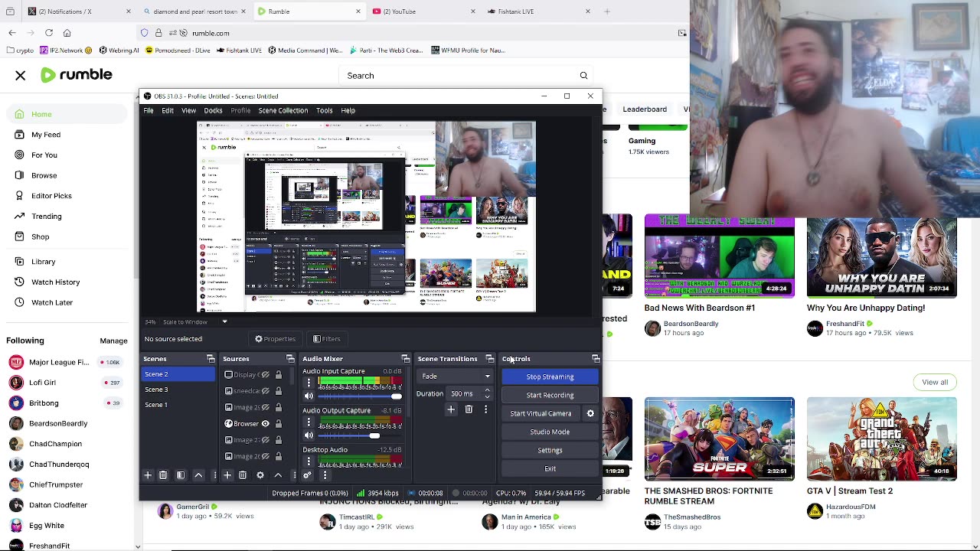
Task: Open OBS Docks menu
Action: point(213,110)
